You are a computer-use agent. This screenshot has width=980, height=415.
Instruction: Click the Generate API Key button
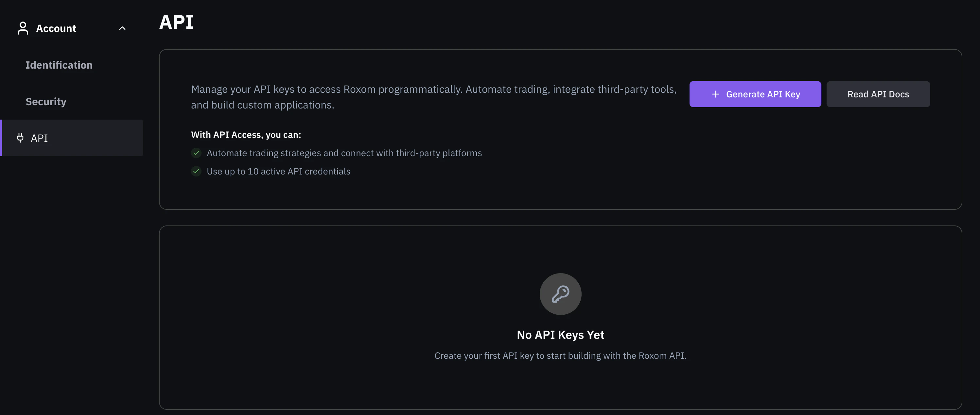click(755, 94)
